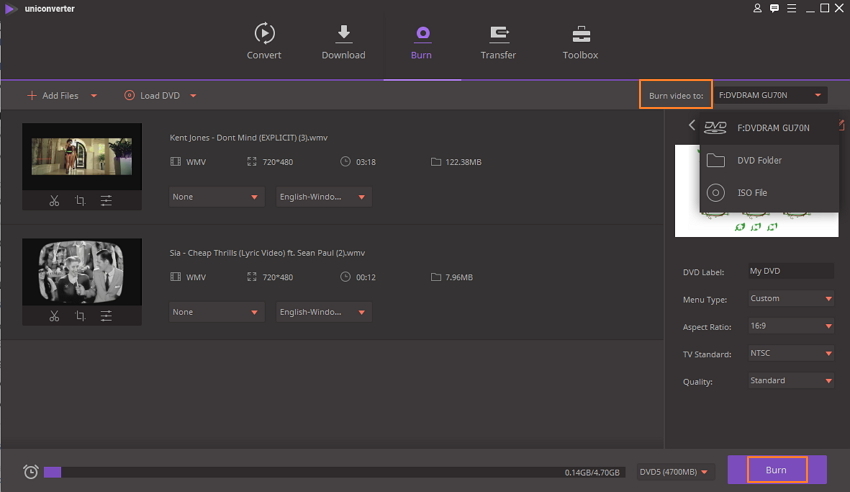Select the Burn tab
The height and width of the screenshot is (492, 850).
click(421, 42)
